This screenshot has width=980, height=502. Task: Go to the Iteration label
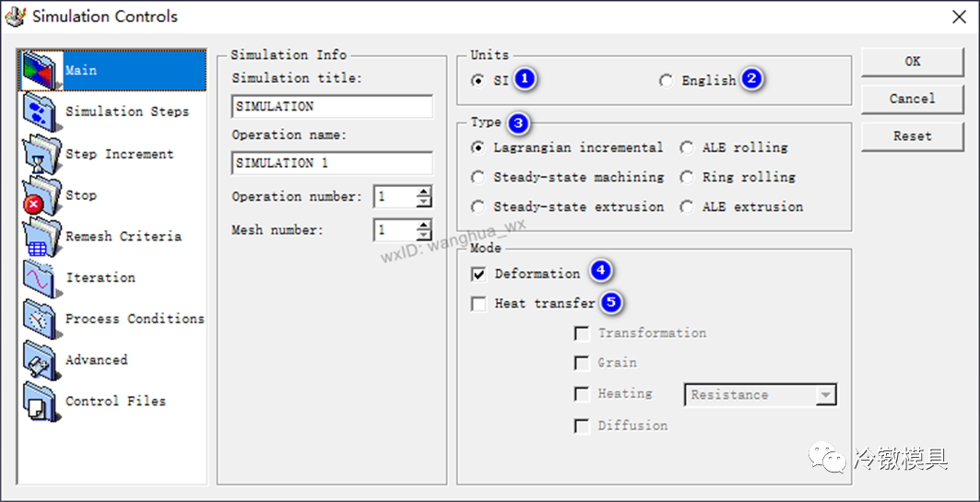[100, 278]
